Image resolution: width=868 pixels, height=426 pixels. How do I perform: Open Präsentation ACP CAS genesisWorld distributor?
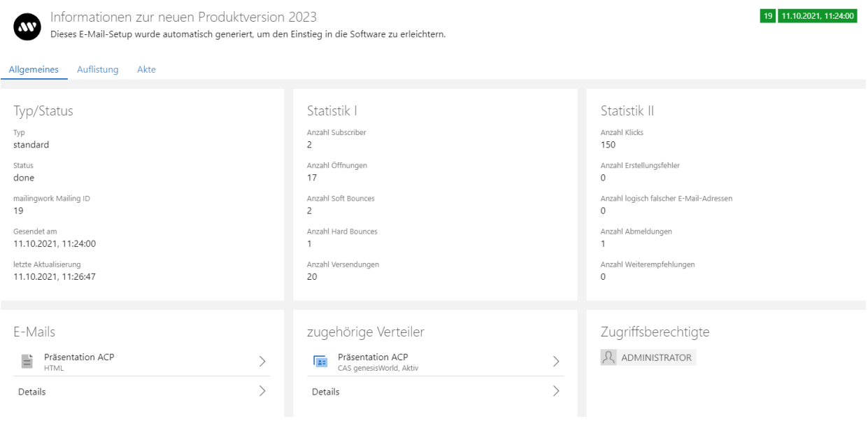tap(373, 357)
